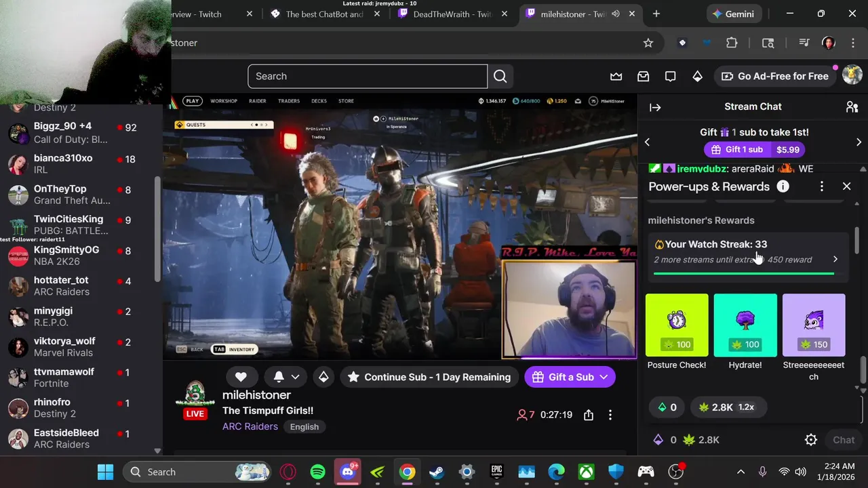Open a new browser tab
Screen dimensions: 868x488
(656, 14)
